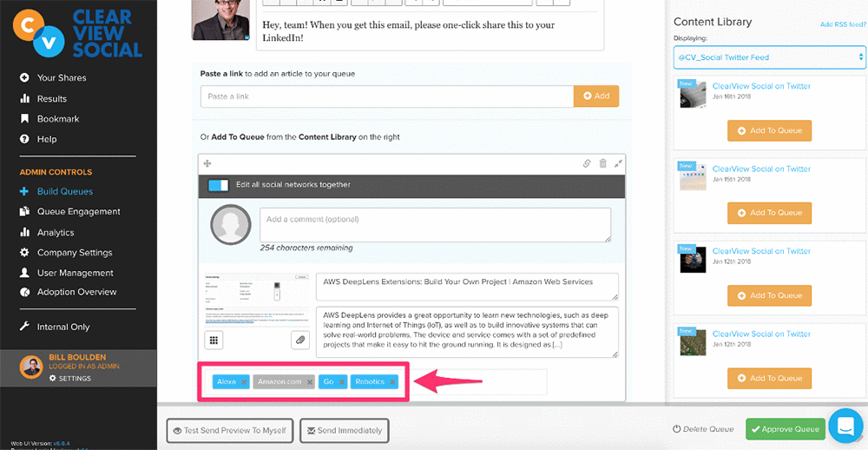Viewport: 868px width, 450px height.
Task: Delete the article with the trash icon
Action: pyautogui.click(x=603, y=163)
